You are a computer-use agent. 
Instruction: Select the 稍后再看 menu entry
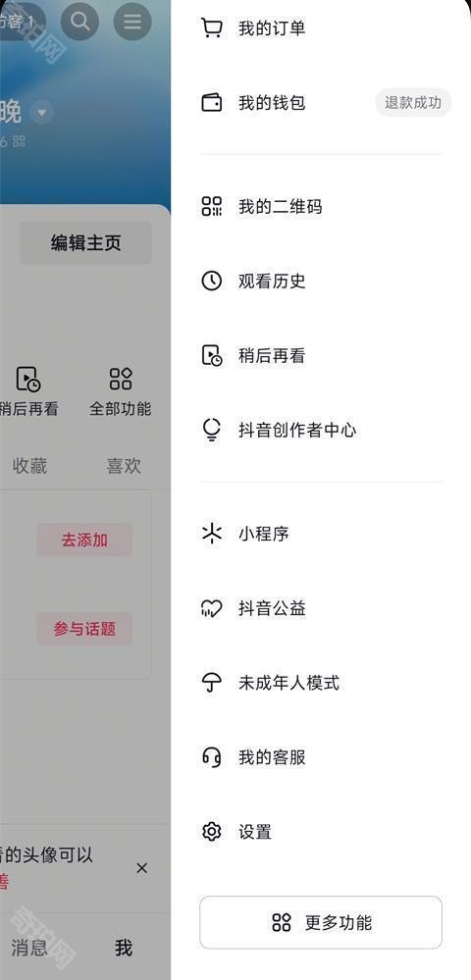[x=321, y=356]
